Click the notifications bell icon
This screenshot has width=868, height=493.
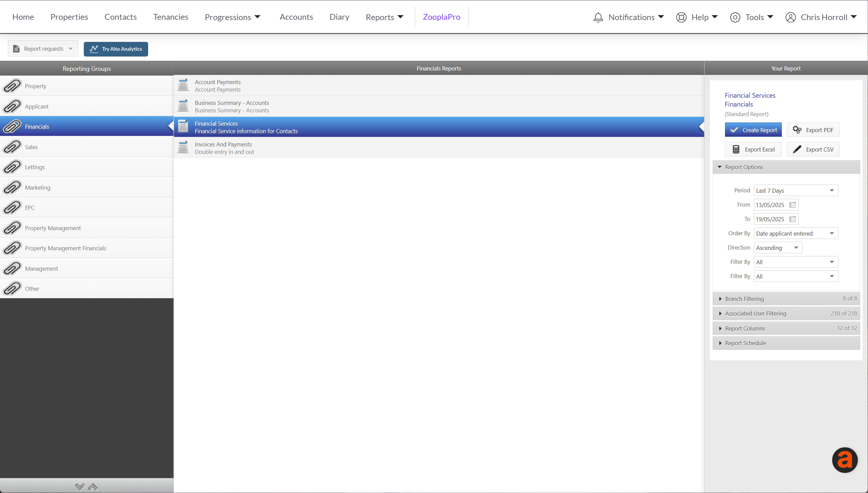598,17
